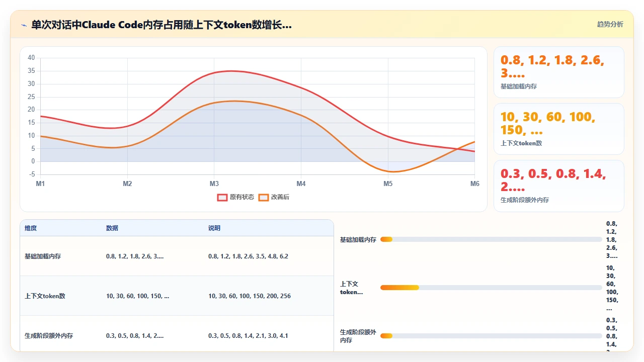Select the 生成阶段额外内存 summary card label
Image resolution: width=644 pixels, height=362 pixels.
[x=525, y=200]
